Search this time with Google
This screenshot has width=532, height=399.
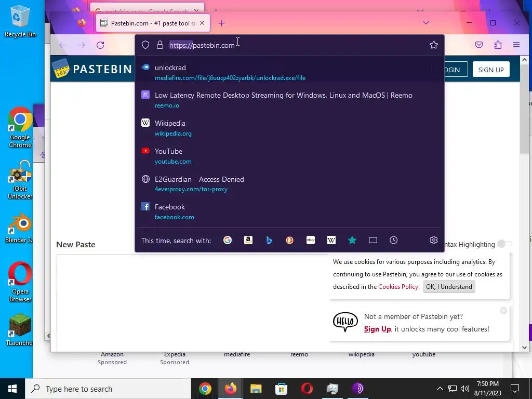[x=228, y=240]
